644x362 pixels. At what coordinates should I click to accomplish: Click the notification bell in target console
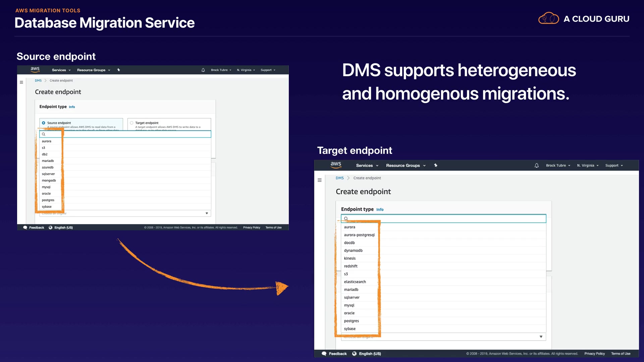(536, 166)
